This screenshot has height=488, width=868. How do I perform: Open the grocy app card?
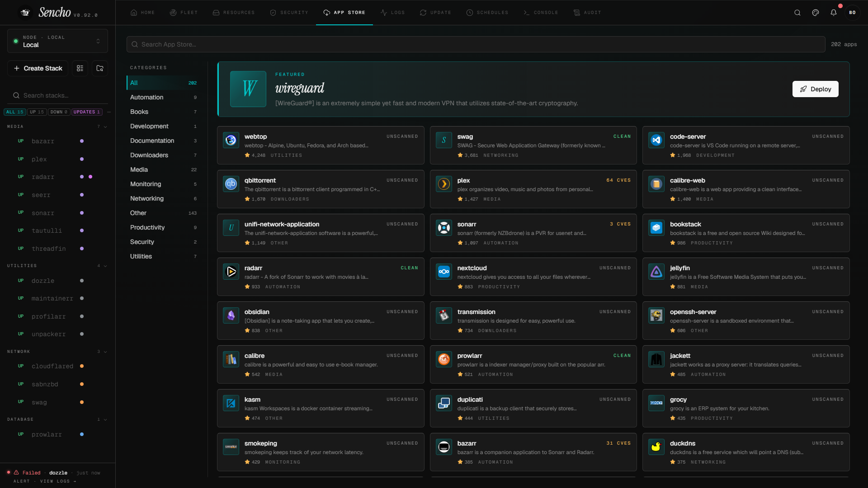click(x=746, y=408)
